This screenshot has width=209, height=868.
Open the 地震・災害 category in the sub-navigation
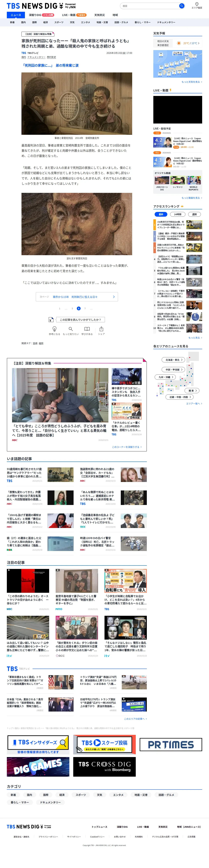click(102, 22)
